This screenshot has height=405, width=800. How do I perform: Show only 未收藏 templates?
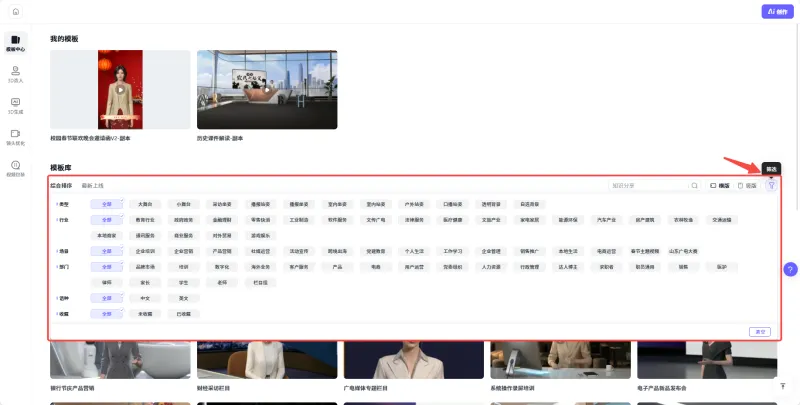point(145,314)
